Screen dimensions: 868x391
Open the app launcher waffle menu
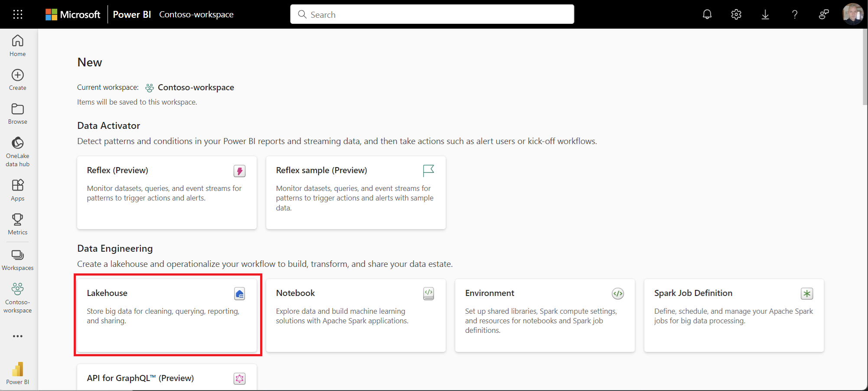coord(18,14)
